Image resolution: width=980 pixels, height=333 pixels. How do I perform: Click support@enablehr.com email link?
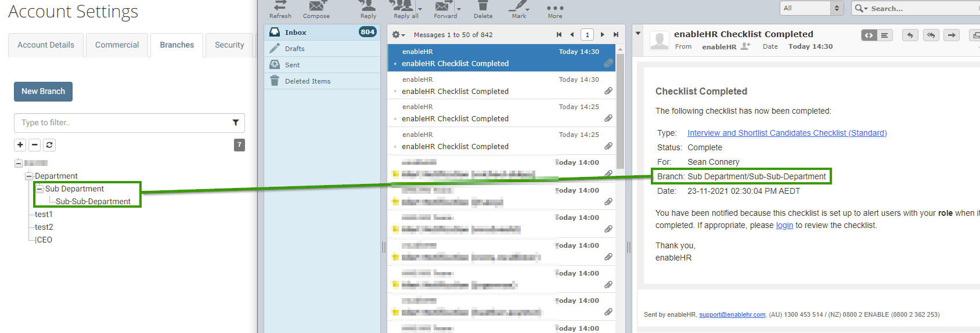point(732,314)
